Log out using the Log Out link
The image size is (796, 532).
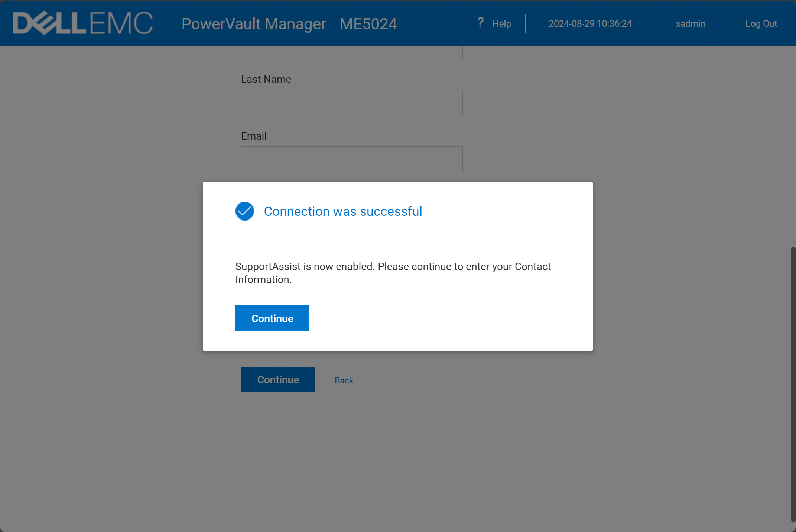click(x=761, y=24)
